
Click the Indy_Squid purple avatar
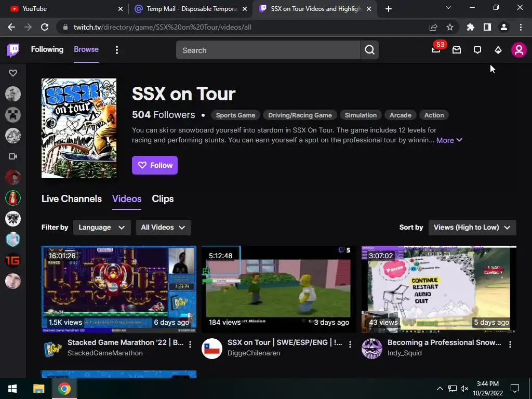click(x=372, y=349)
